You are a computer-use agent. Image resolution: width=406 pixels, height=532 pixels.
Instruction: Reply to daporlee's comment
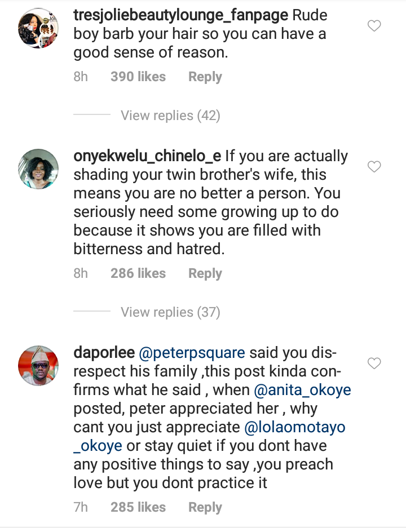[x=205, y=507]
